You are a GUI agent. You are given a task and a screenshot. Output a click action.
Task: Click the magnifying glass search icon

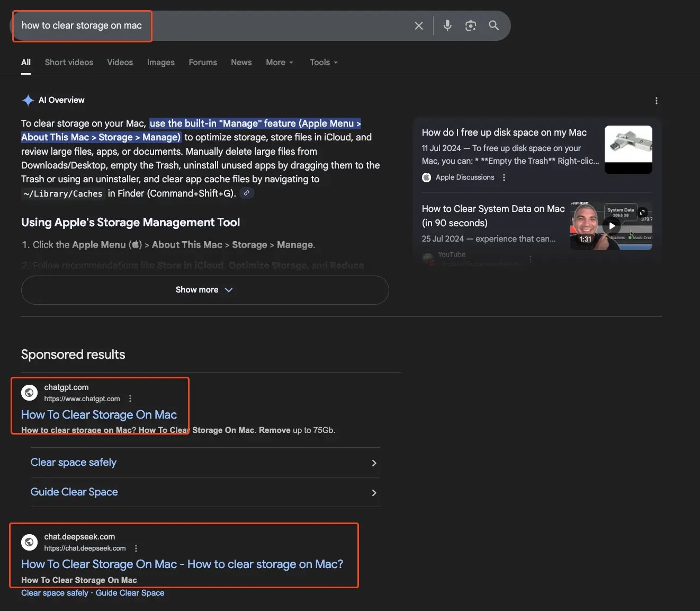[493, 25]
